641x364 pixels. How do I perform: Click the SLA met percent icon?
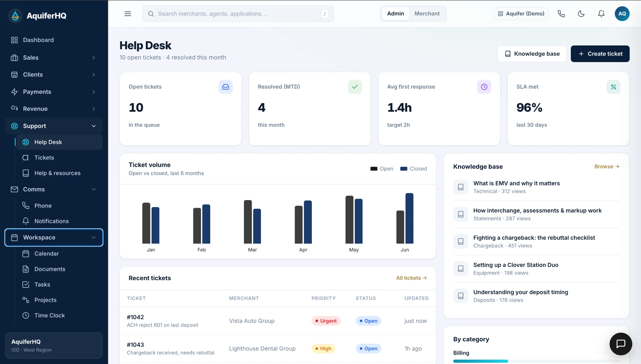coord(613,87)
